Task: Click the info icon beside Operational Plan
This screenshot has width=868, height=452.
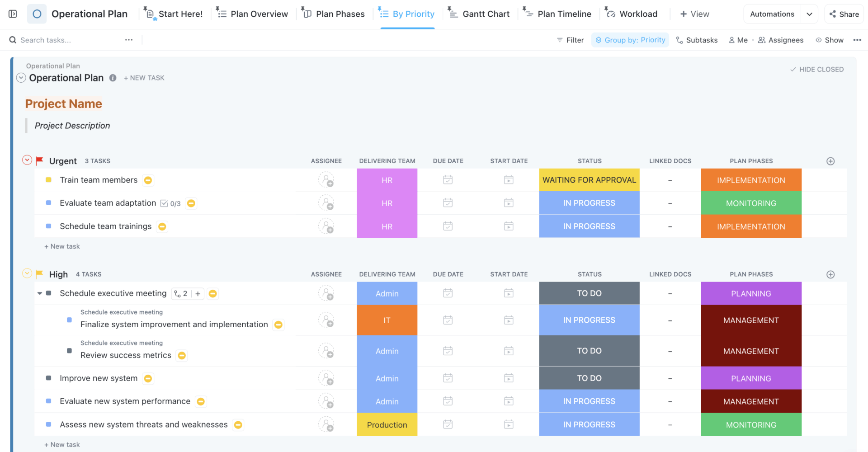Action: point(113,78)
